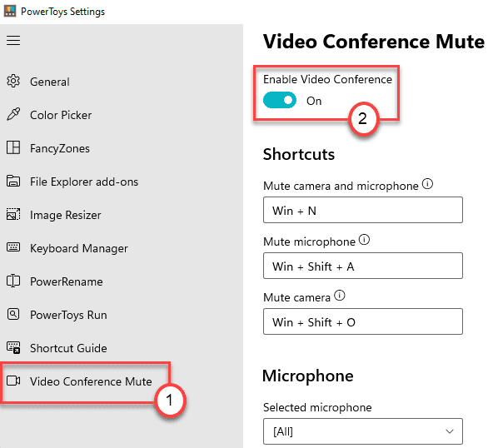The image size is (498, 448).
Task: Click the General gear icon
Action: point(13,82)
